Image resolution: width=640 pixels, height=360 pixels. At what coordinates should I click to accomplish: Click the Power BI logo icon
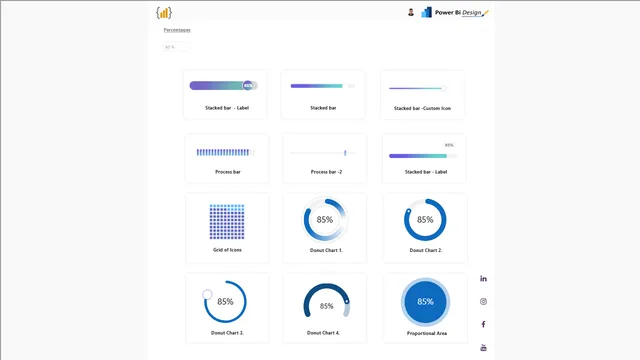pyautogui.click(x=427, y=12)
